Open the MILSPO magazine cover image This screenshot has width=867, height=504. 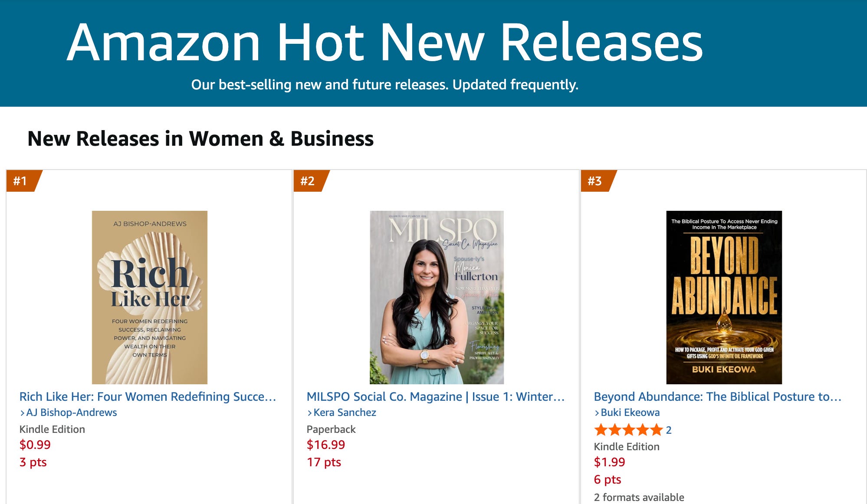coord(437,298)
